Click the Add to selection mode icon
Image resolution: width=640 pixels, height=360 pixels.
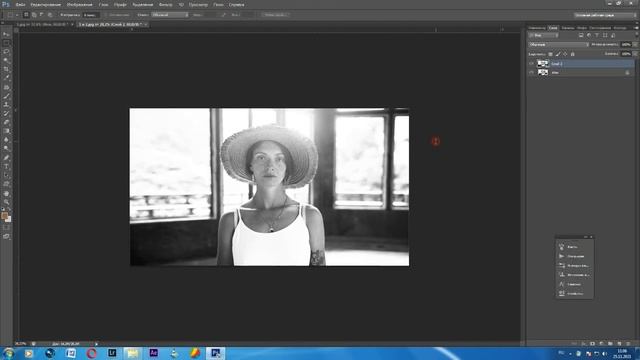[x=34, y=15]
